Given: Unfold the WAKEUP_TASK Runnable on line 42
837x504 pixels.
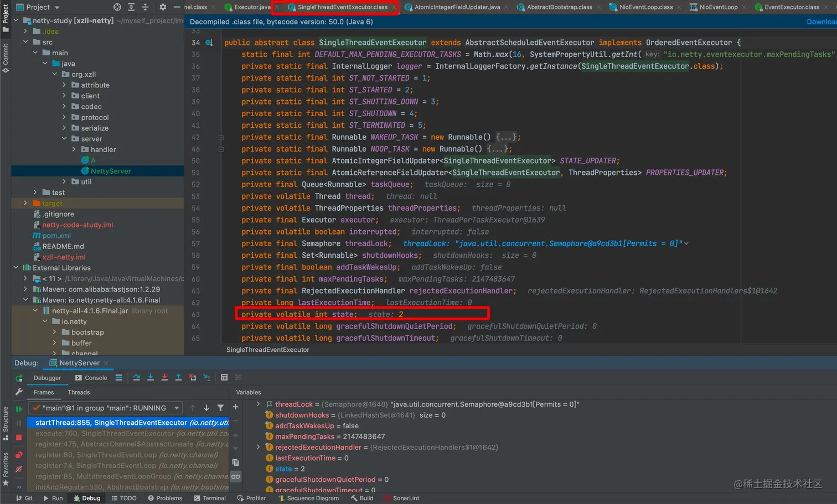Looking at the screenshot, I should (221, 137).
